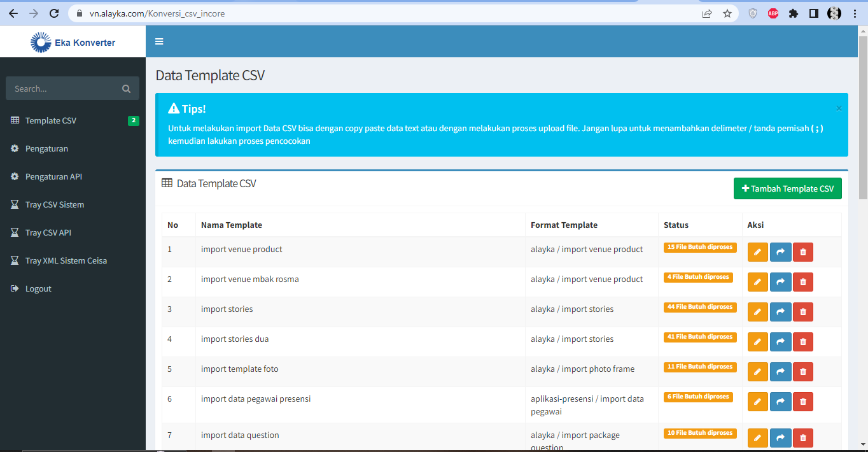Select 'aplikasi-presensi / import data pegawai' cell

pyautogui.click(x=592, y=405)
